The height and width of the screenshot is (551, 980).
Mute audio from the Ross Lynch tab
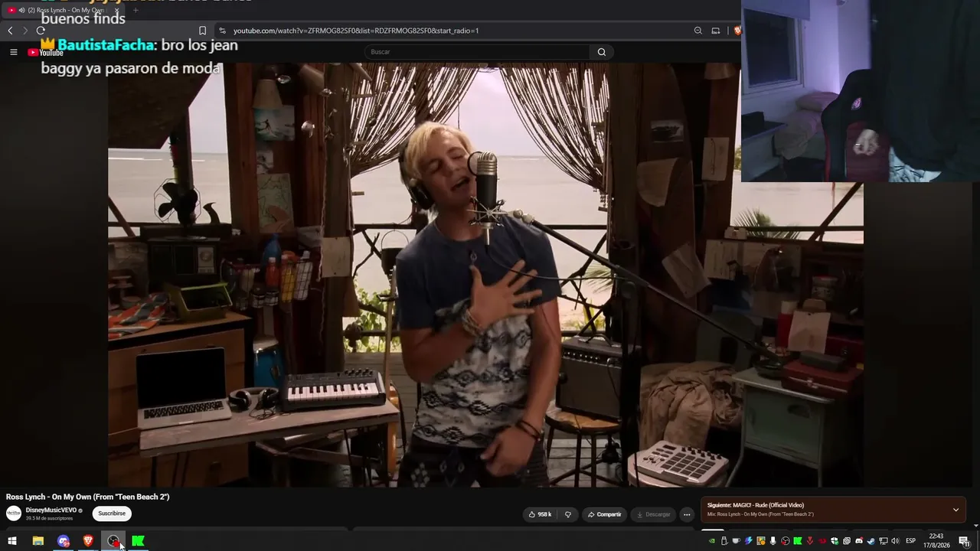pyautogui.click(x=21, y=10)
